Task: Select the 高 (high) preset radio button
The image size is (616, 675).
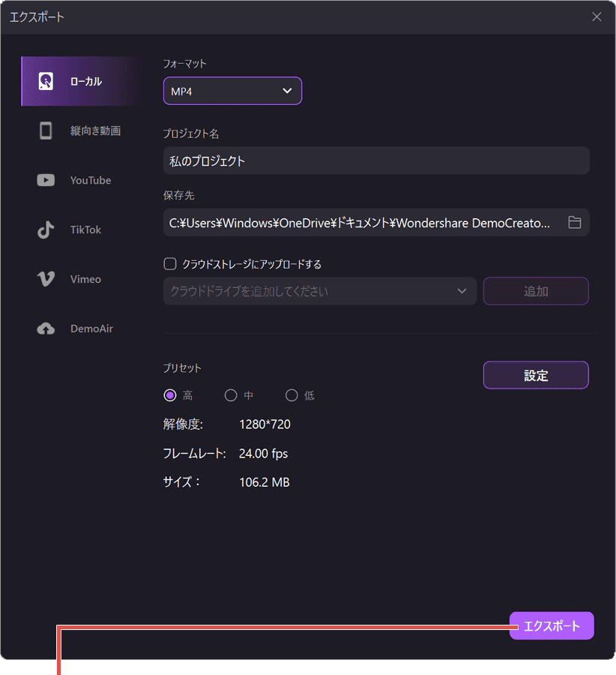Action: [170, 395]
